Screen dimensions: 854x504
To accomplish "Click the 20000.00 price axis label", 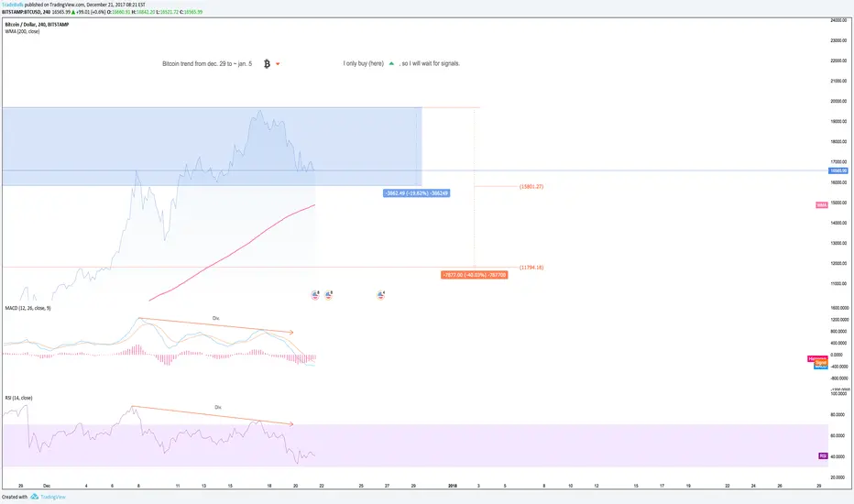I will coord(838,101).
